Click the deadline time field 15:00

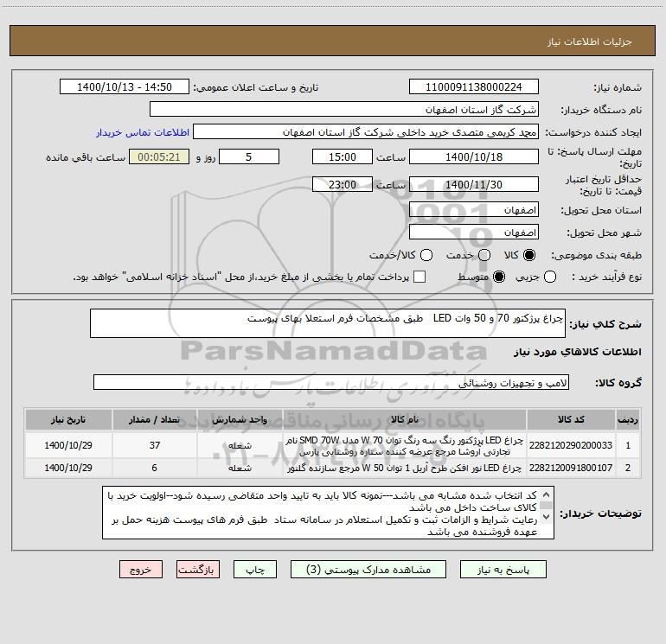tap(343, 156)
